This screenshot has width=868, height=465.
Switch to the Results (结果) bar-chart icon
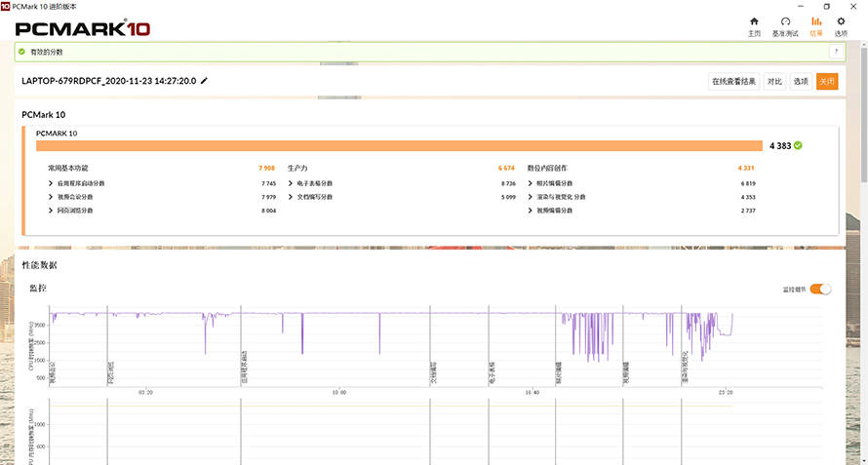point(816,21)
